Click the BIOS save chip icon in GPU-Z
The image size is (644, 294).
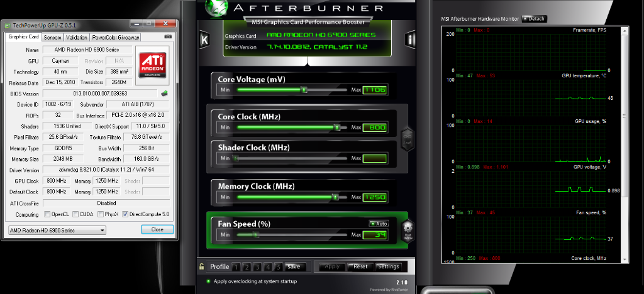click(164, 94)
